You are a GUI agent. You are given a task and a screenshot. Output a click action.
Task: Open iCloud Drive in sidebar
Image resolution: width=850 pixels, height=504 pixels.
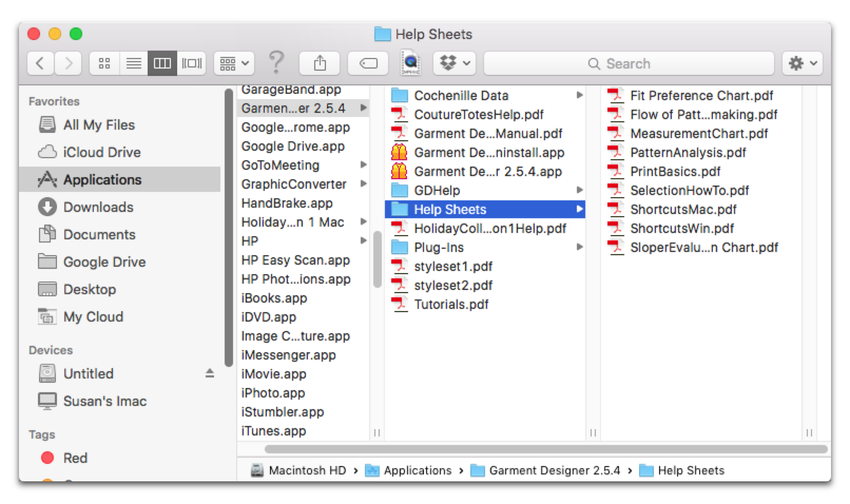(x=120, y=152)
